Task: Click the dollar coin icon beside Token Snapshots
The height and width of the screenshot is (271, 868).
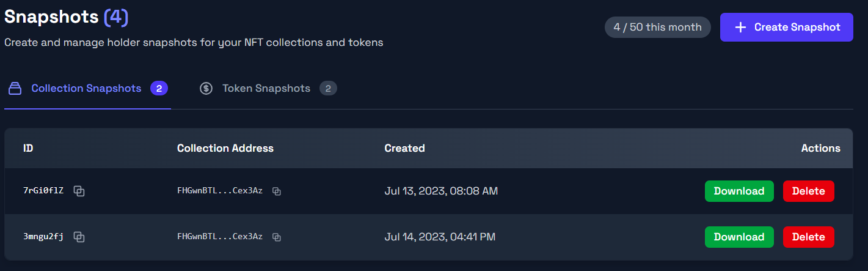Action: 206,89
